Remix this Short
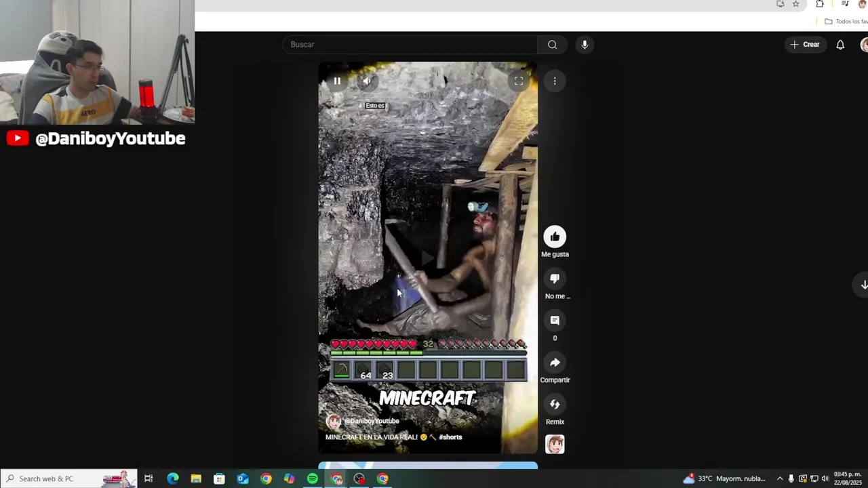Viewport: 868px width, 488px height. [x=555, y=405]
